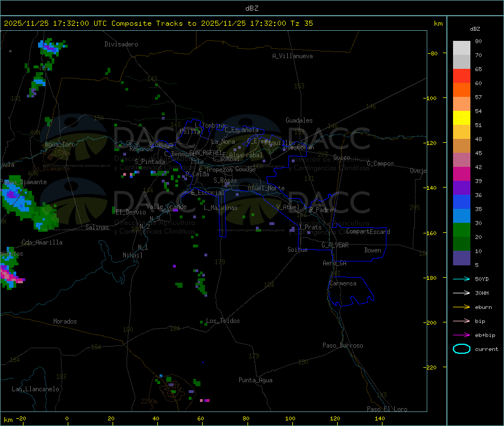The image size is (504, 426).
Task: Click the CompantEscard label
Action: pyautogui.click(x=368, y=232)
